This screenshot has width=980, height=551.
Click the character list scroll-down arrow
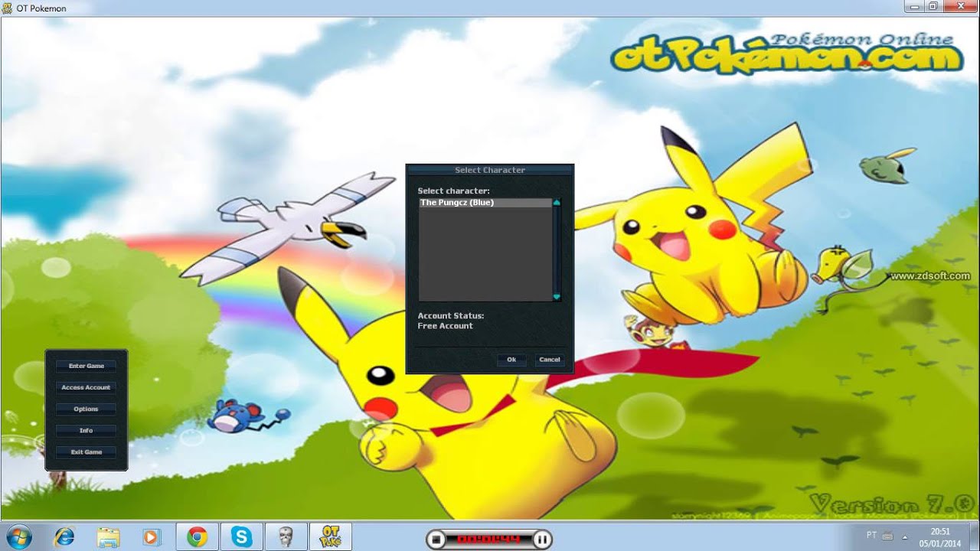557,296
